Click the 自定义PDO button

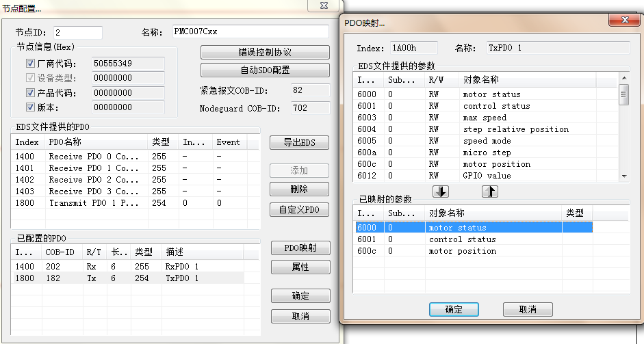coord(300,210)
